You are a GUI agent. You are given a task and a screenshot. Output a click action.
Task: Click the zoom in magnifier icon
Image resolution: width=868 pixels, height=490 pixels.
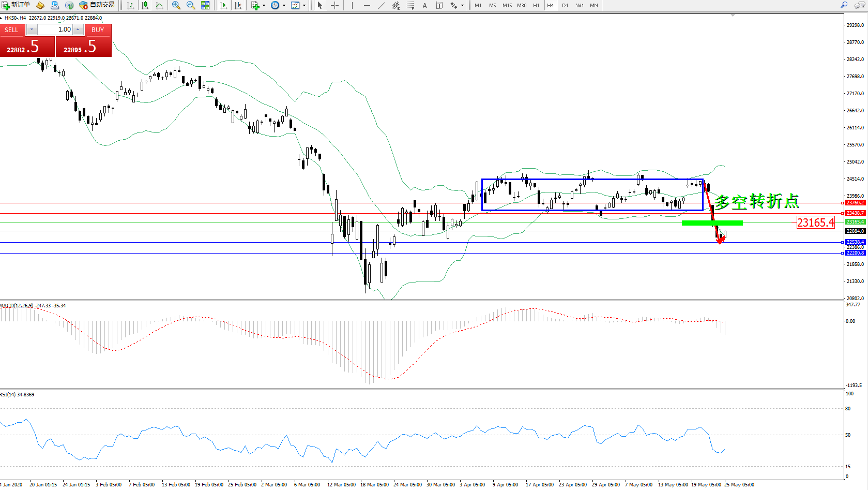pyautogui.click(x=176, y=5)
